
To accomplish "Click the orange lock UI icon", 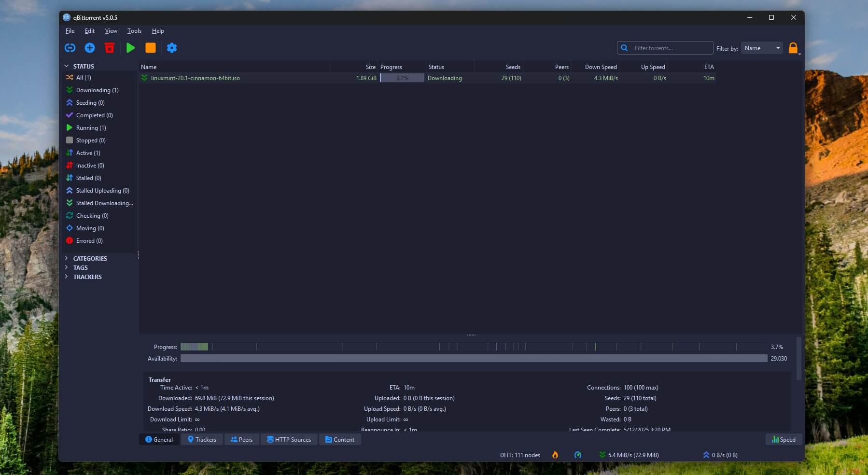I will tap(793, 48).
